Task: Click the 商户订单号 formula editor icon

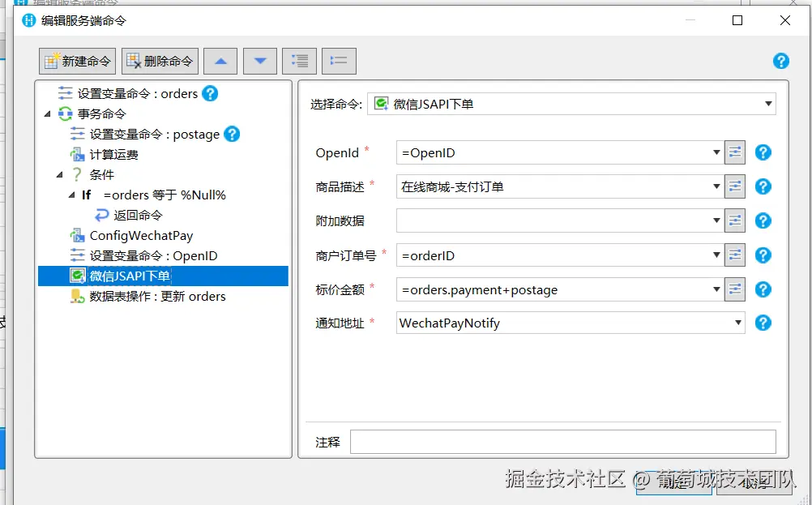Action: pos(735,255)
